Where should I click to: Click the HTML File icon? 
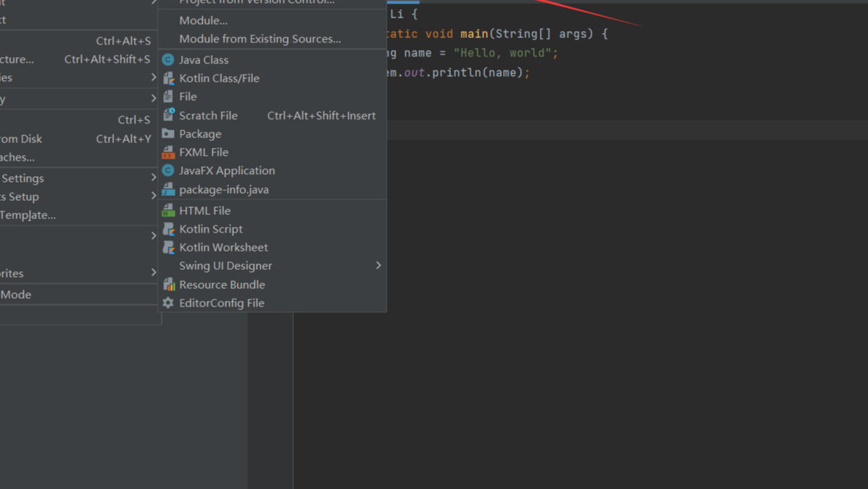[x=168, y=211]
